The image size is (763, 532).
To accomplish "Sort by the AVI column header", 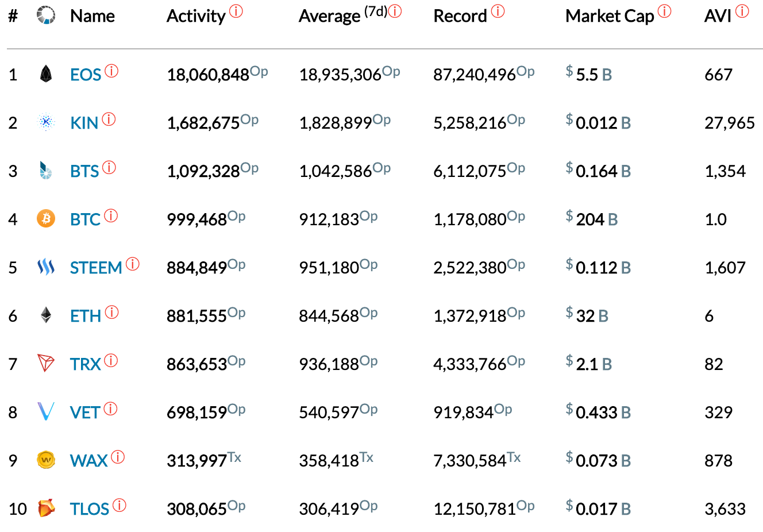I will pyautogui.click(x=718, y=16).
